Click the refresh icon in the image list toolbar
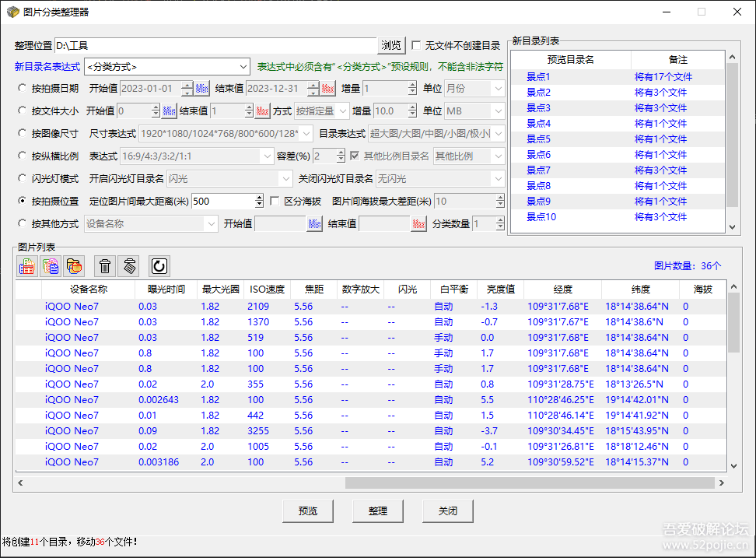 pos(159,265)
